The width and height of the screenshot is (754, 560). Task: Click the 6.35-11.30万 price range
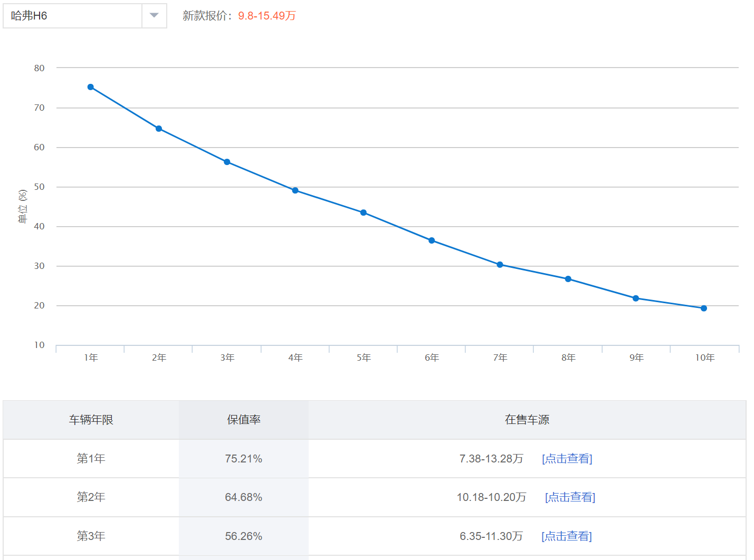coord(491,536)
